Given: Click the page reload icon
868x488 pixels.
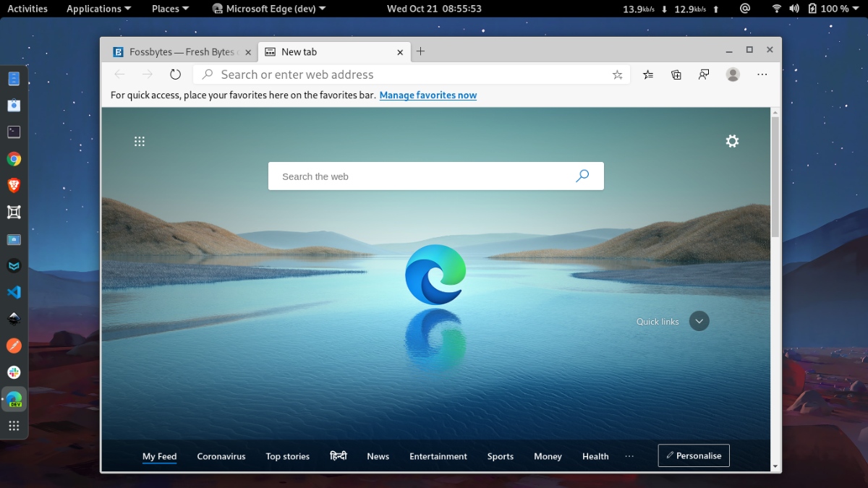Looking at the screenshot, I should (175, 74).
